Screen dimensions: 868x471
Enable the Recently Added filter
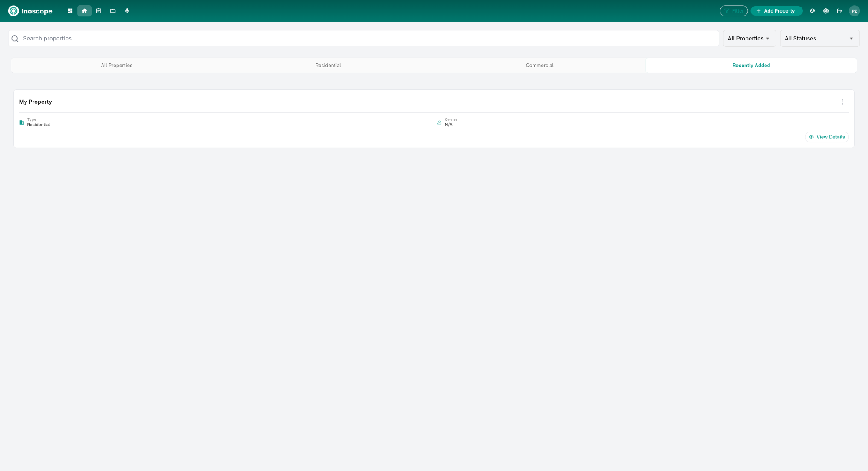[751, 65]
